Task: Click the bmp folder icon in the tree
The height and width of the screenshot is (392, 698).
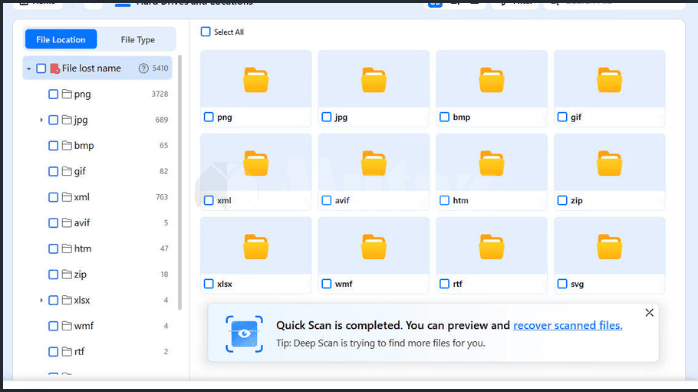Action: [x=67, y=145]
